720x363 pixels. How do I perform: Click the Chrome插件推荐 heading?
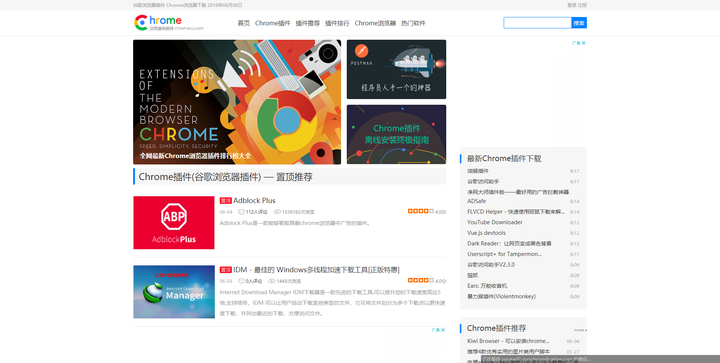click(496, 328)
